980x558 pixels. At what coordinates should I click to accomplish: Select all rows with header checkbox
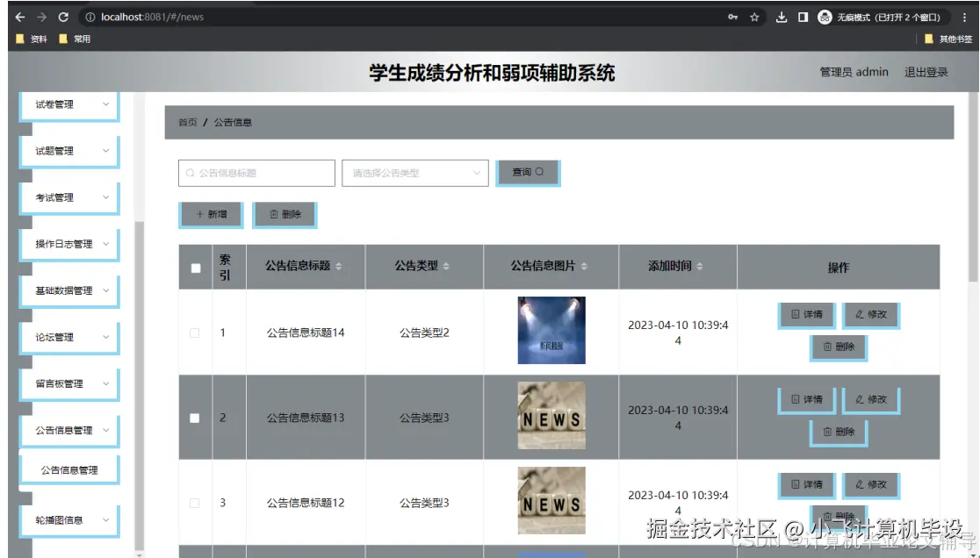[196, 268]
